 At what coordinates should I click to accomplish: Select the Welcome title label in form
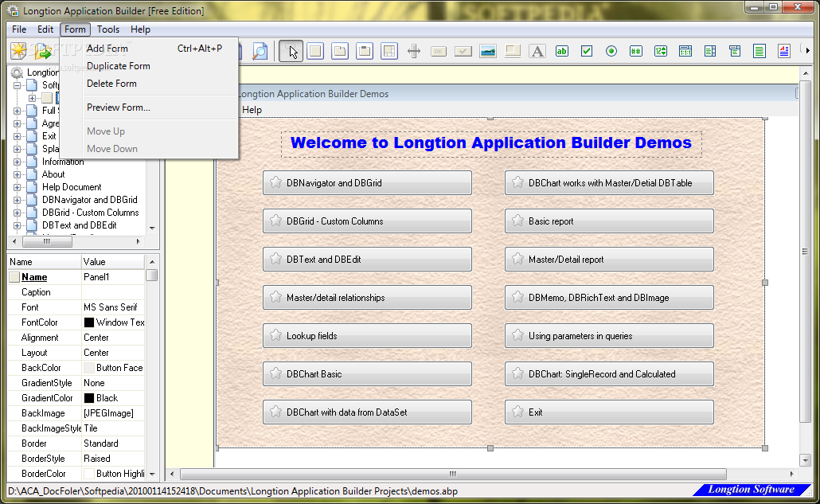pyautogui.click(x=491, y=143)
